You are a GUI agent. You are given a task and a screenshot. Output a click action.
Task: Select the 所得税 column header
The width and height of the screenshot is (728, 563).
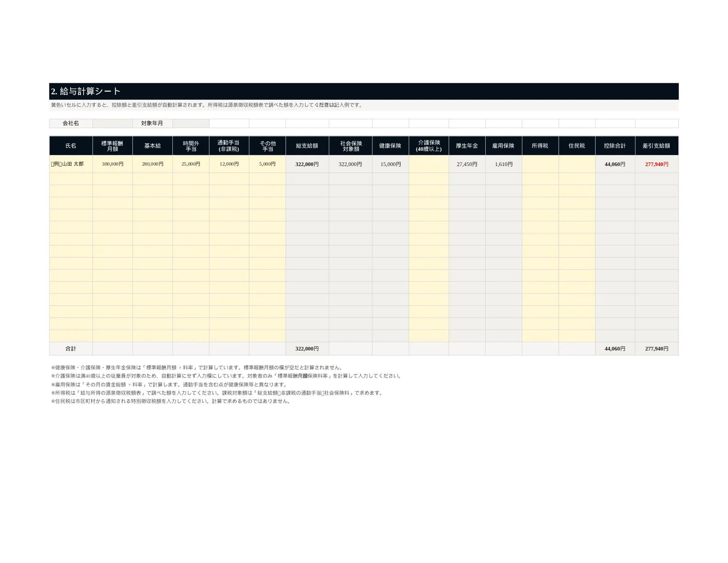[x=540, y=146]
